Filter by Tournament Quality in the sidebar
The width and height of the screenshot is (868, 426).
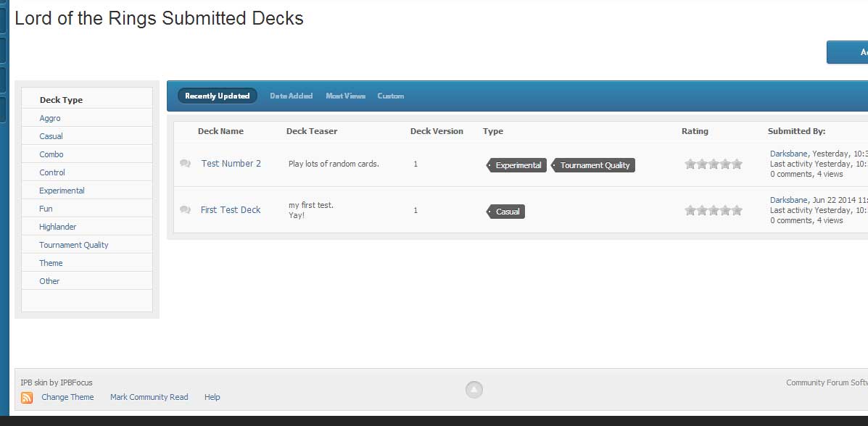click(74, 245)
